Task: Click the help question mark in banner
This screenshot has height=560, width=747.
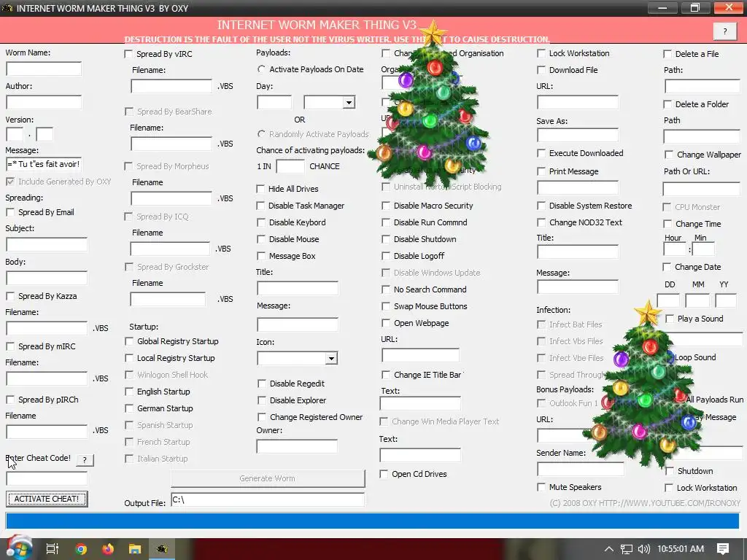Action: click(x=725, y=31)
